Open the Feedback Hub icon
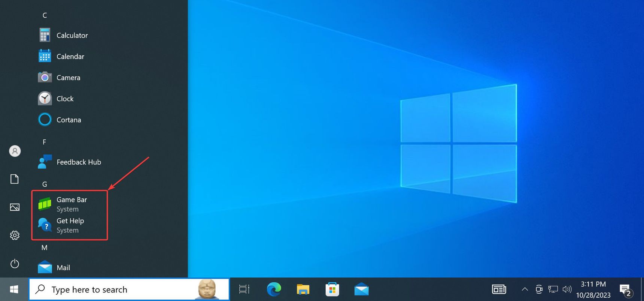The height and width of the screenshot is (301, 644). point(45,162)
